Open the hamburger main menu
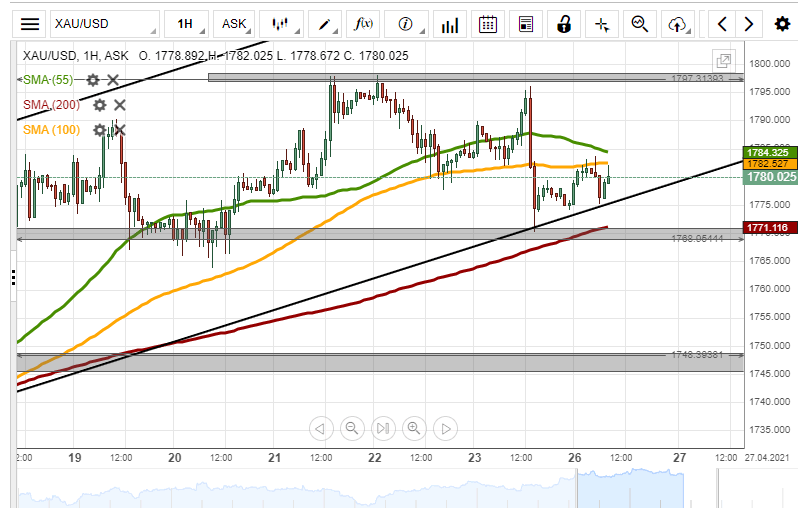The height and width of the screenshot is (511, 804). (x=31, y=24)
